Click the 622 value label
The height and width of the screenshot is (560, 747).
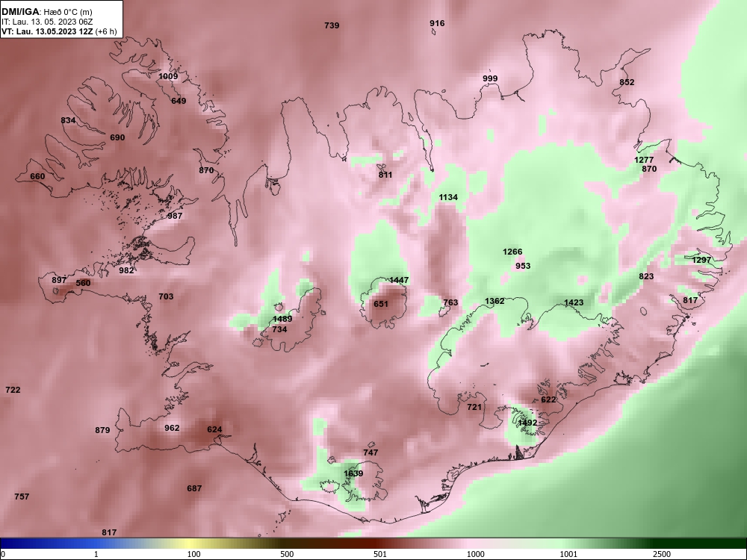(548, 399)
